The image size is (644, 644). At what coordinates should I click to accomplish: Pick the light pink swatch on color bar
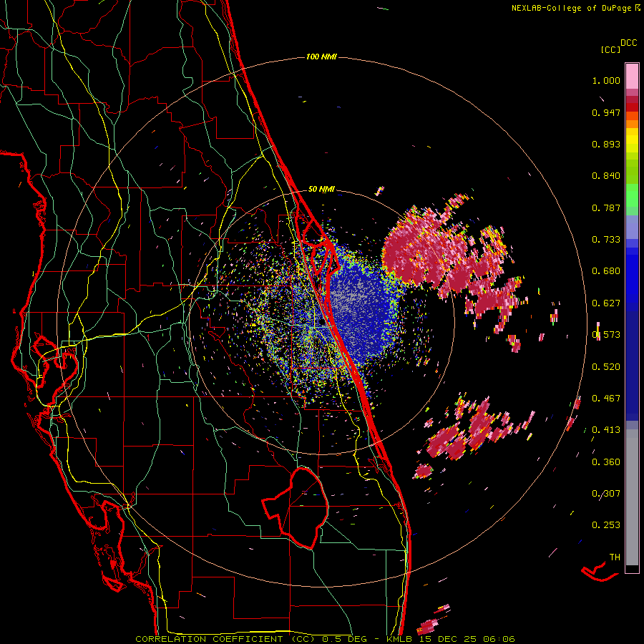(x=632, y=76)
